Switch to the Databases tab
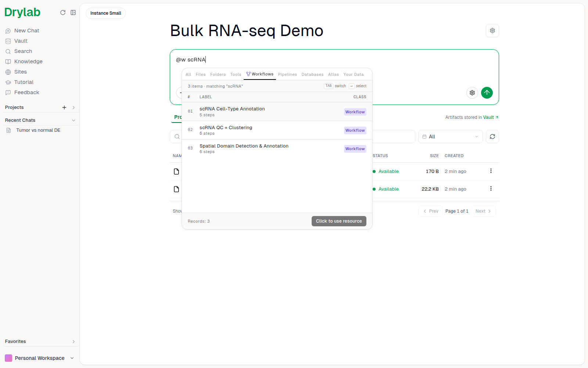 pyautogui.click(x=312, y=74)
